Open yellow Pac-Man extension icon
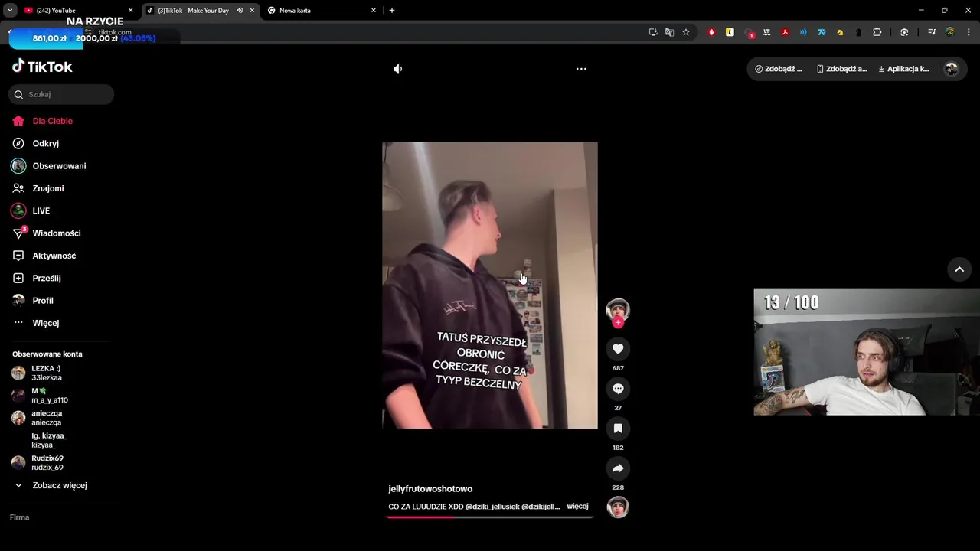The height and width of the screenshot is (551, 980). [840, 32]
